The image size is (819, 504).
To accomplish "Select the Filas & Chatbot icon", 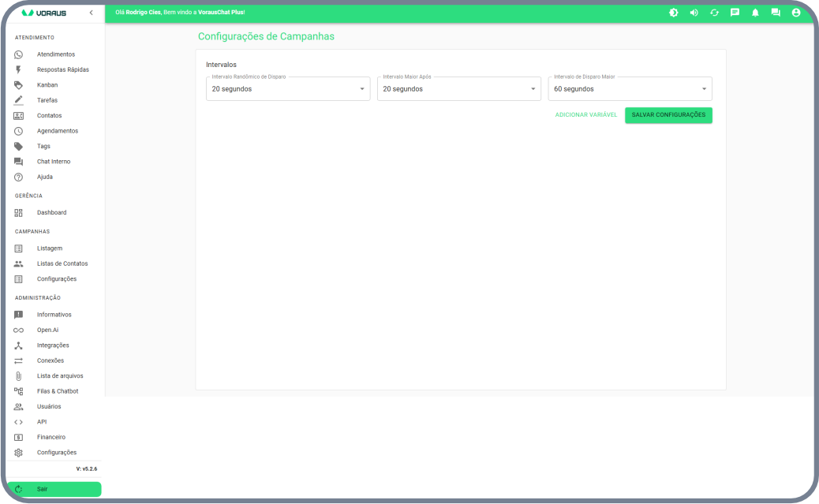I will click(19, 391).
